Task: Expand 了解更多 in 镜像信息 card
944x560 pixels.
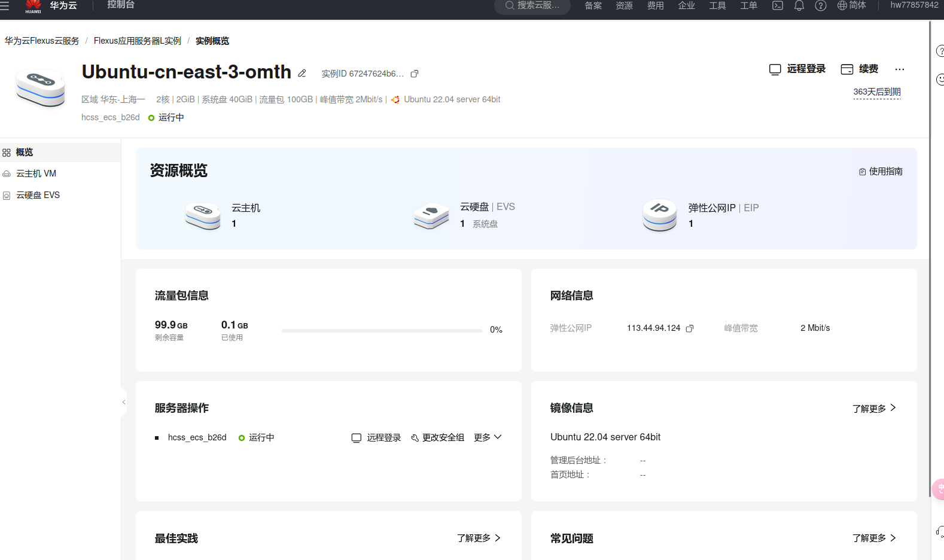Action: [x=874, y=409]
